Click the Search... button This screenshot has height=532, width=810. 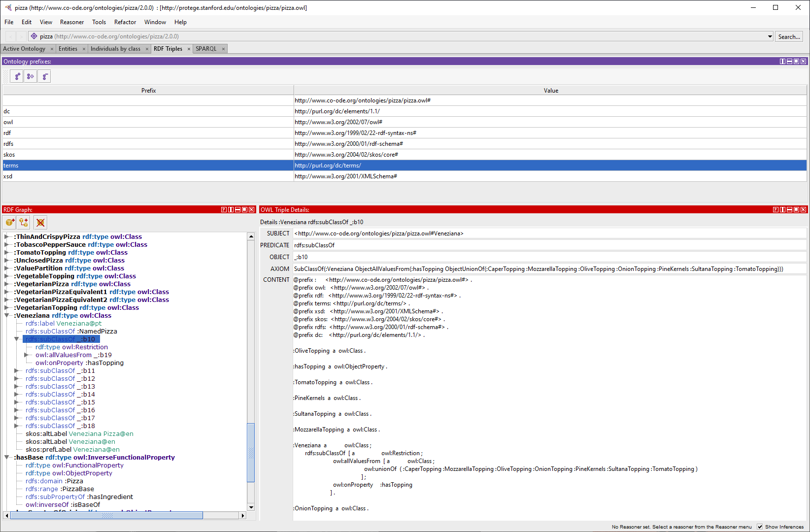[x=789, y=36]
